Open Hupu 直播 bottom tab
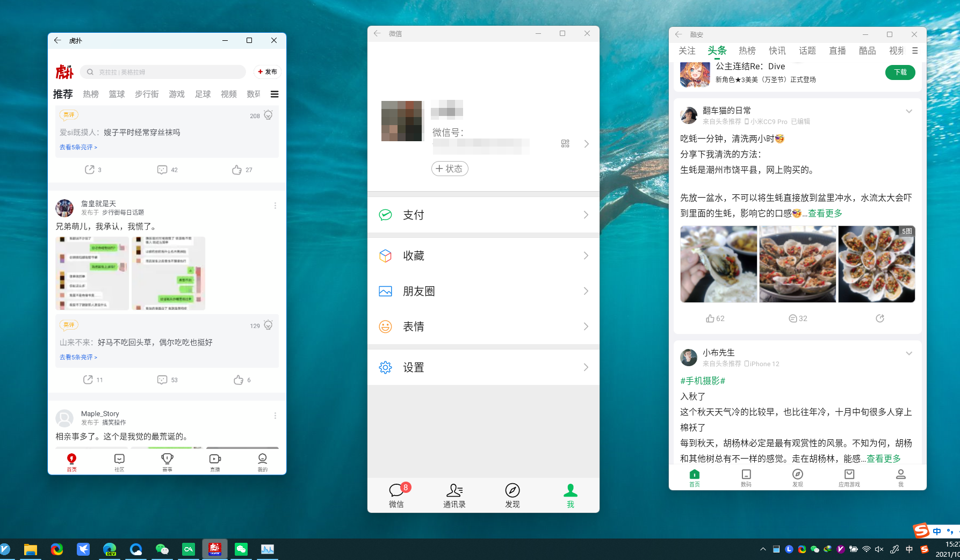Viewport: 960px width, 560px height. (215, 462)
